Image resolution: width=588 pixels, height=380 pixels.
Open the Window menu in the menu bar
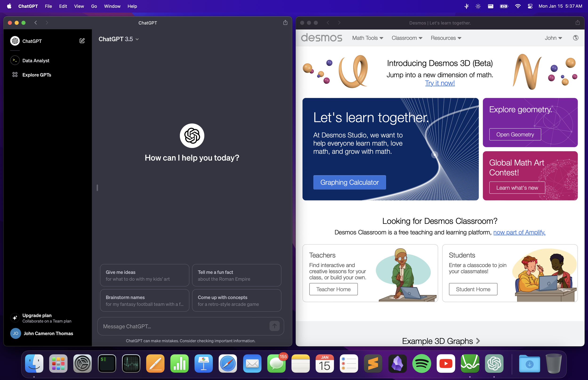tap(112, 6)
